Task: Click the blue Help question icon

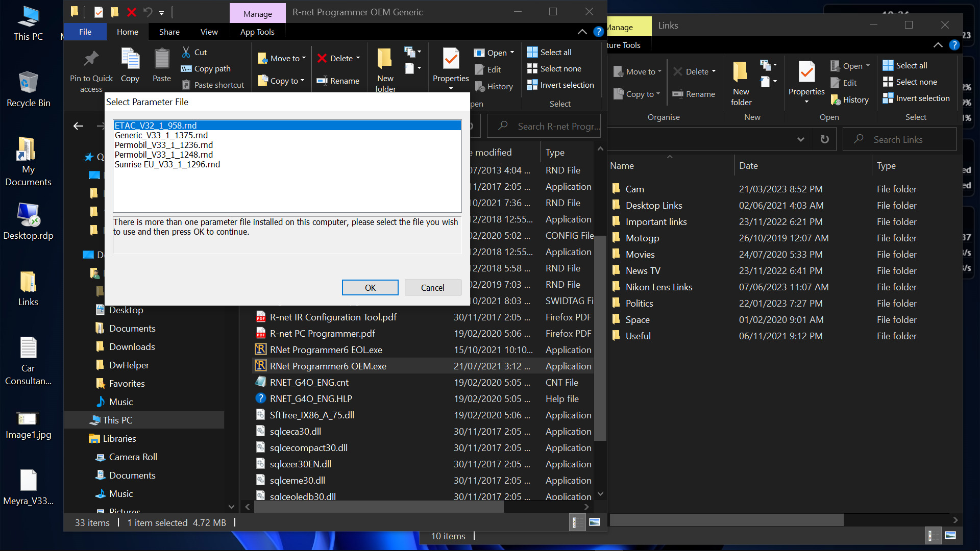Action: point(598,32)
